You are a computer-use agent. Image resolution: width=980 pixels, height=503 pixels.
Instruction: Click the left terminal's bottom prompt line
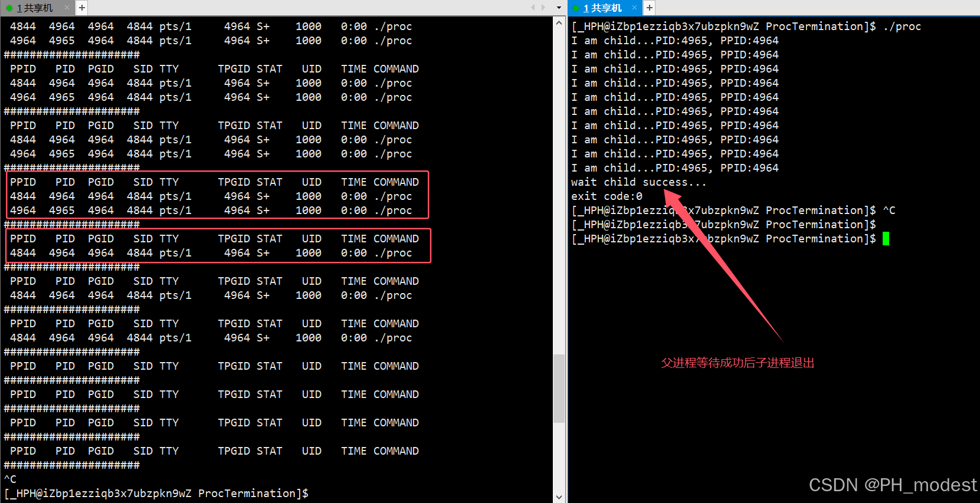click(156, 494)
